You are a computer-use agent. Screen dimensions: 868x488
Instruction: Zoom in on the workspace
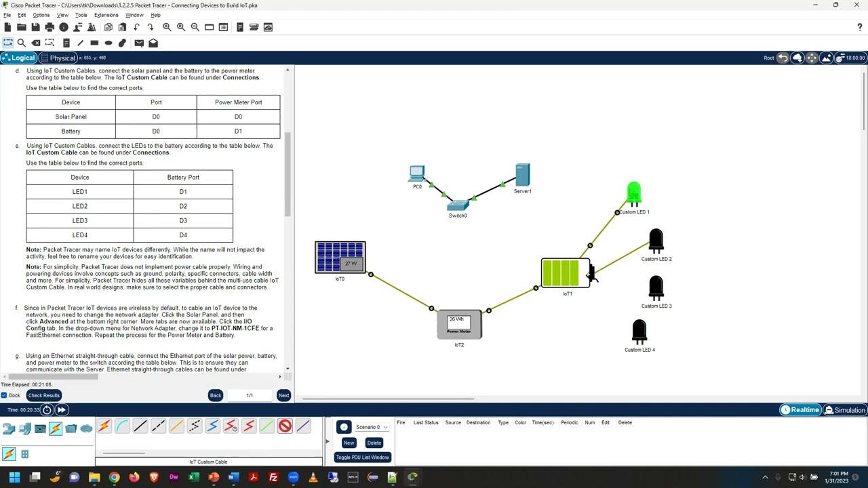(167, 27)
